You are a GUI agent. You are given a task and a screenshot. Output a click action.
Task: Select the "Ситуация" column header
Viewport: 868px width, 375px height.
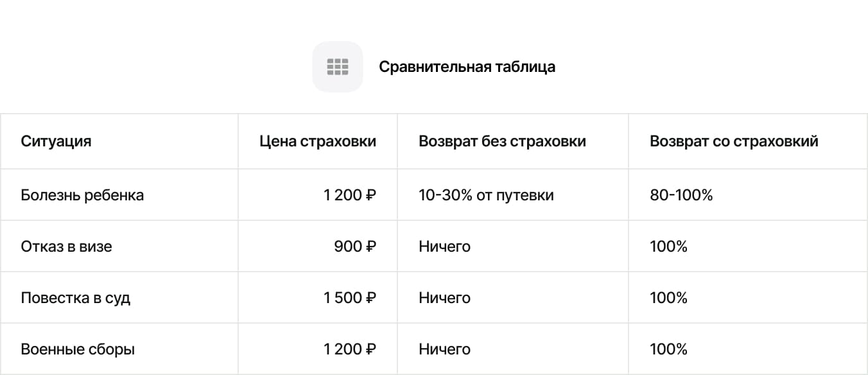pos(56,141)
